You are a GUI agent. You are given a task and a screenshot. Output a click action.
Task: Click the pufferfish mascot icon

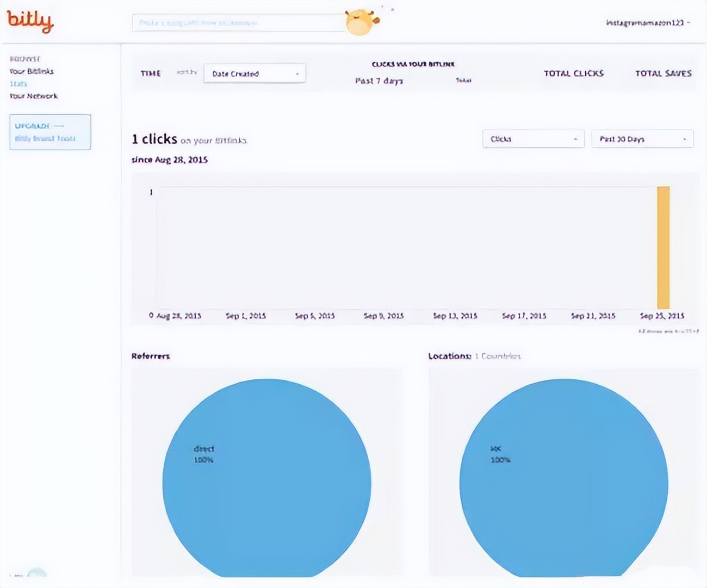pyautogui.click(x=359, y=22)
